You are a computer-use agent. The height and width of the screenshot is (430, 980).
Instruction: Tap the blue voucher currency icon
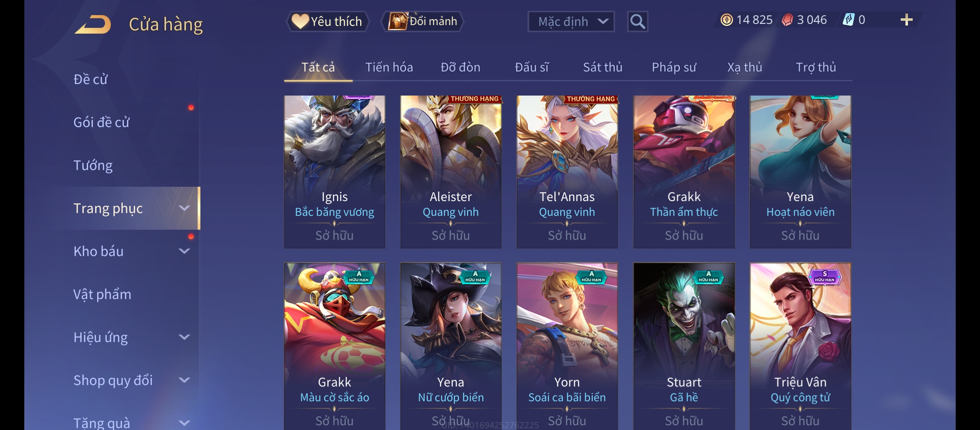click(x=849, y=20)
